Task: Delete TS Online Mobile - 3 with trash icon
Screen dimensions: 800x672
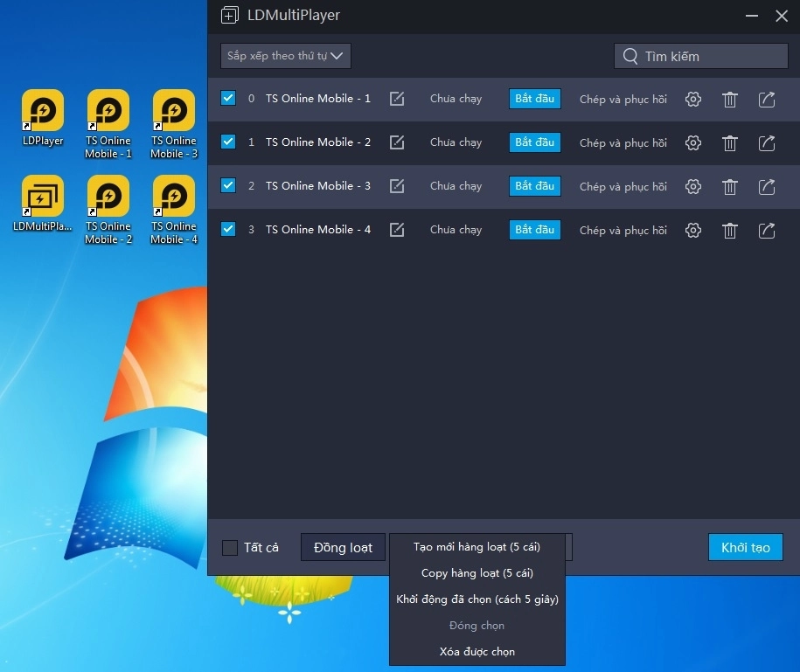Action: pyautogui.click(x=730, y=187)
